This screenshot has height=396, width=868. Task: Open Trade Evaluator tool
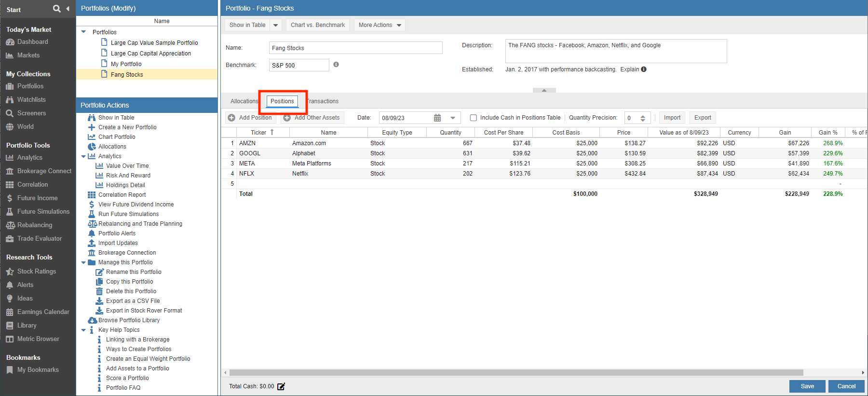[39, 239]
